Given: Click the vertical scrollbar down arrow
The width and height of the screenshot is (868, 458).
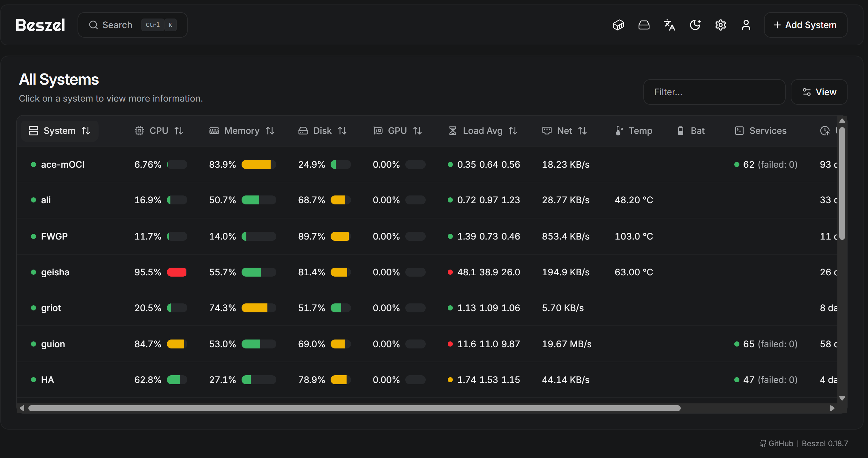Looking at the screenshot, I should (842, 398).
